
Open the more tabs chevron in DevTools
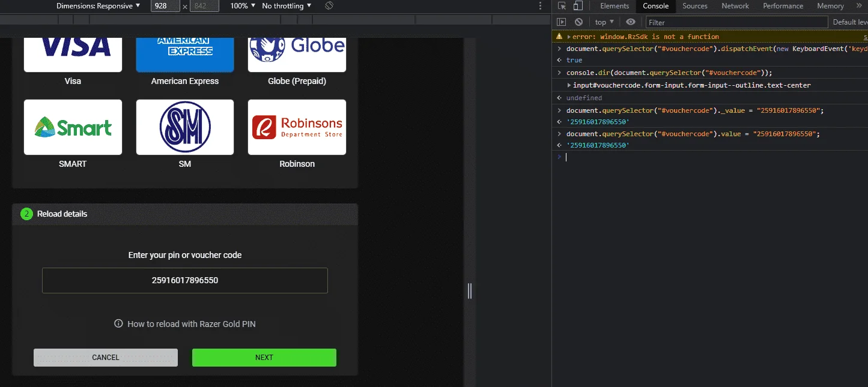tap(859, 6)
